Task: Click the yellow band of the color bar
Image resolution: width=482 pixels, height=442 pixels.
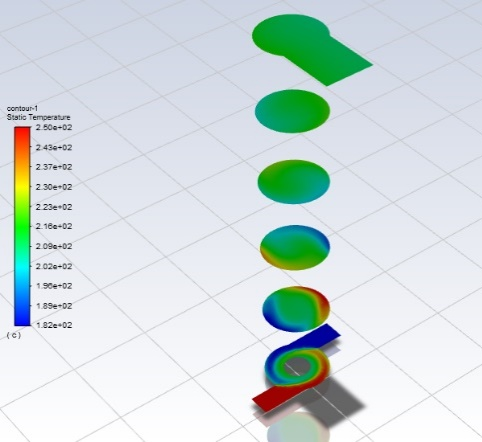Action: pos(22,187)
